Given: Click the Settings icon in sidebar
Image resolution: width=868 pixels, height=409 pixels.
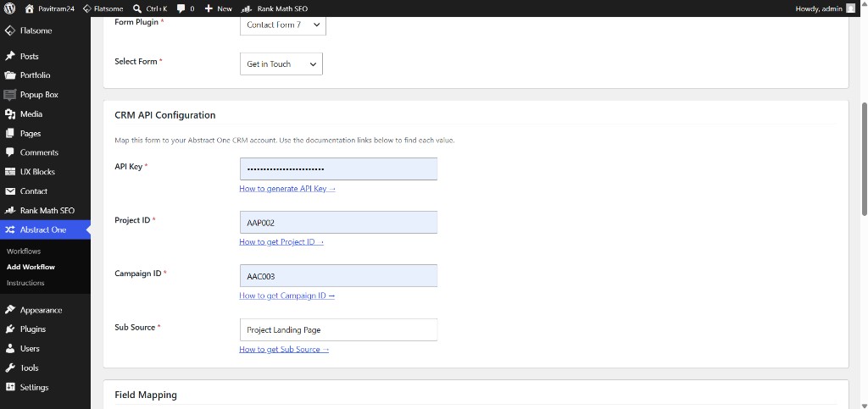Looking at the screenshot, I should [10, 388].
